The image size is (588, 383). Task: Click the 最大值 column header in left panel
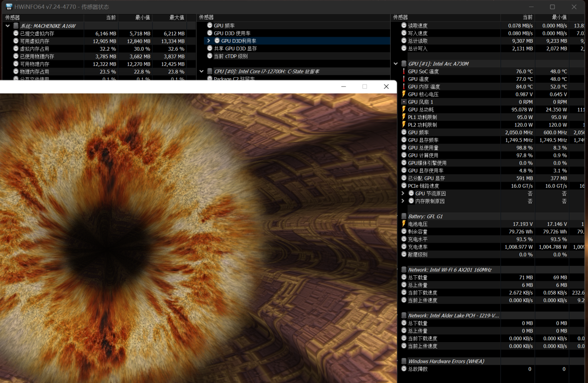pos(176,18)
